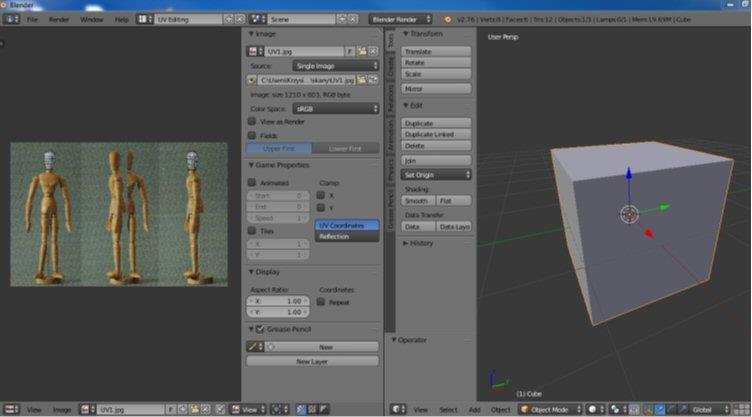Click the Blender logo icon next to version
The image size is (752, 417).
pos(447,20)
